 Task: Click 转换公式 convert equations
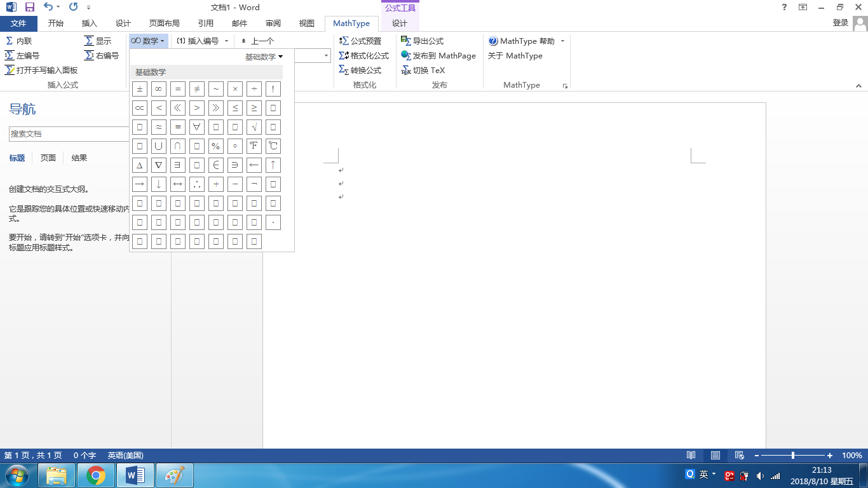pos(360,70)
